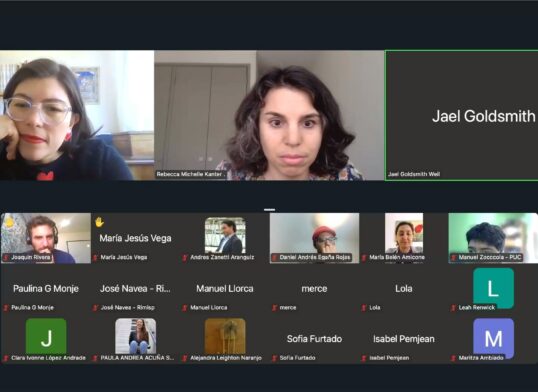This screenshot has width=538, height=392.
Task: Select Manuel Zoccola - PUC video thumbnail
Action: tap(493, 238)
